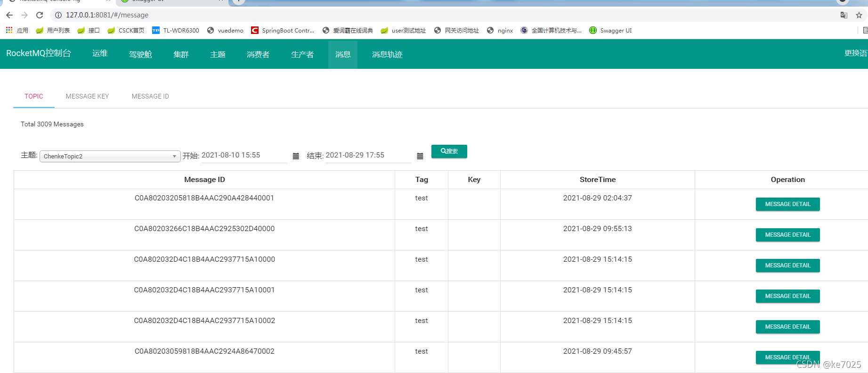
Task: Open the TL-WDR6300 bookmark
Action: (x=176, y=30)
